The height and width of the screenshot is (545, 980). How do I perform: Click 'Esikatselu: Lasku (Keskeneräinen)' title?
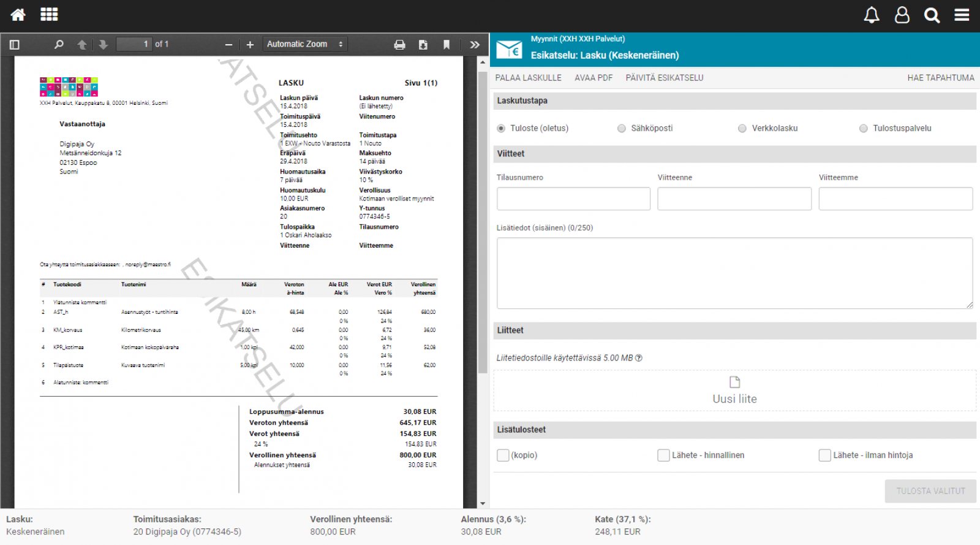click(605, 55)
